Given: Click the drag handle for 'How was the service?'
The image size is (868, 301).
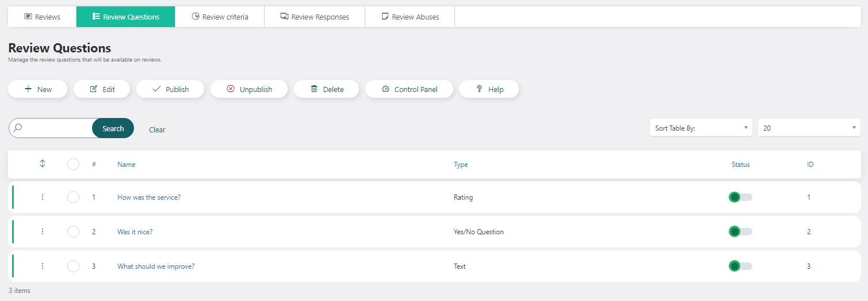Looking at the screenshot, I should tap(43, 197).
